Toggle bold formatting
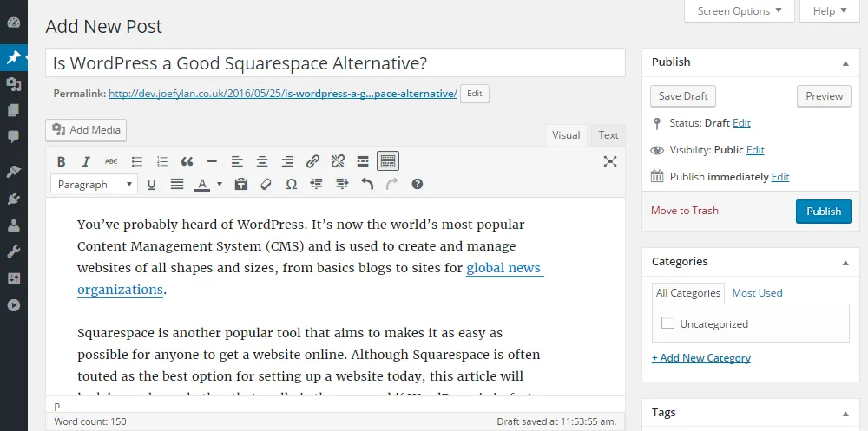This screenshot has width=868, height=431. coord(62,161)
